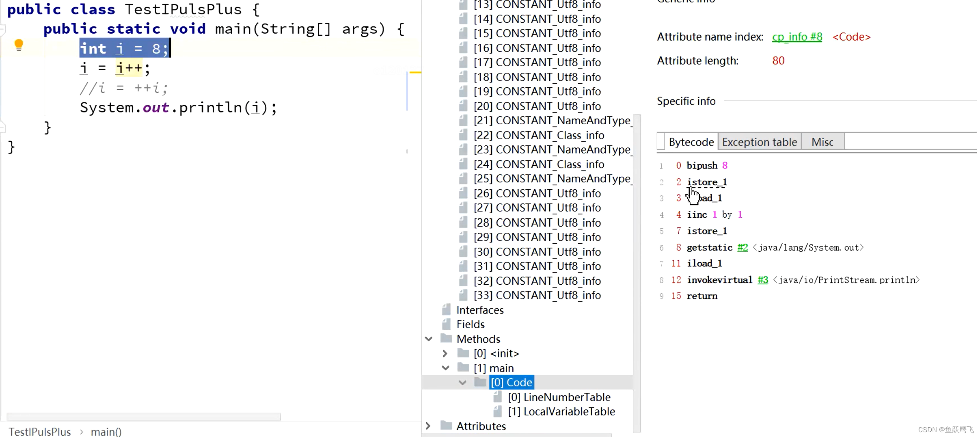Expand the [0] <init> method node
The height and width of the screenshot is (437, 980).
click(445, 353)
